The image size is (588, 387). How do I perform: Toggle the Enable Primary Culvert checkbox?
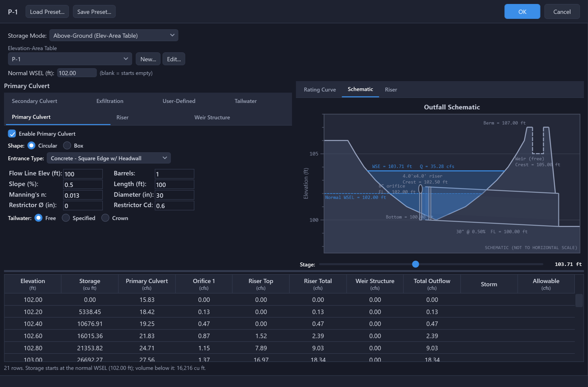pyautogui.click(x=12, y=134)
